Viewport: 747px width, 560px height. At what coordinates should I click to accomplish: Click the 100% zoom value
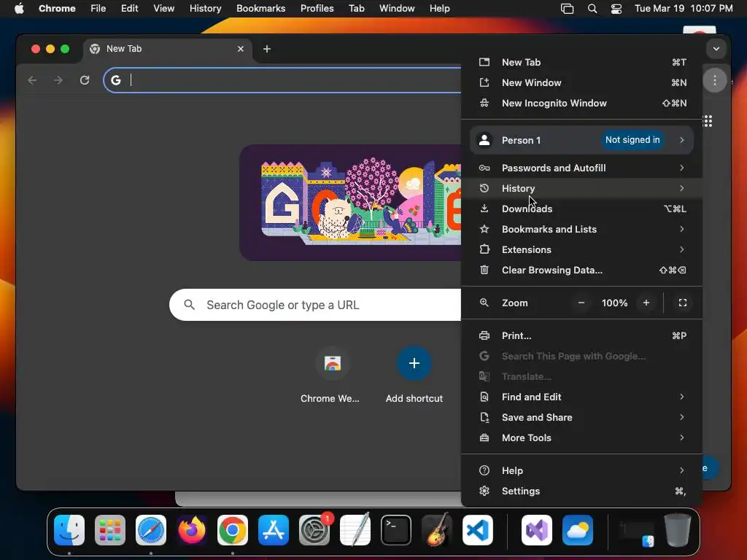click(x=614, y=303)
